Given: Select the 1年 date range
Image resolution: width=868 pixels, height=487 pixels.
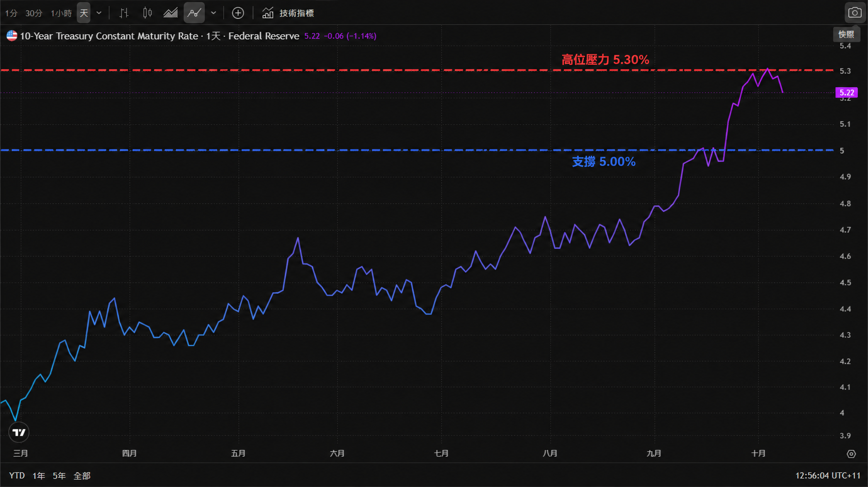Looking at the screenshot, I should (39, 476).
